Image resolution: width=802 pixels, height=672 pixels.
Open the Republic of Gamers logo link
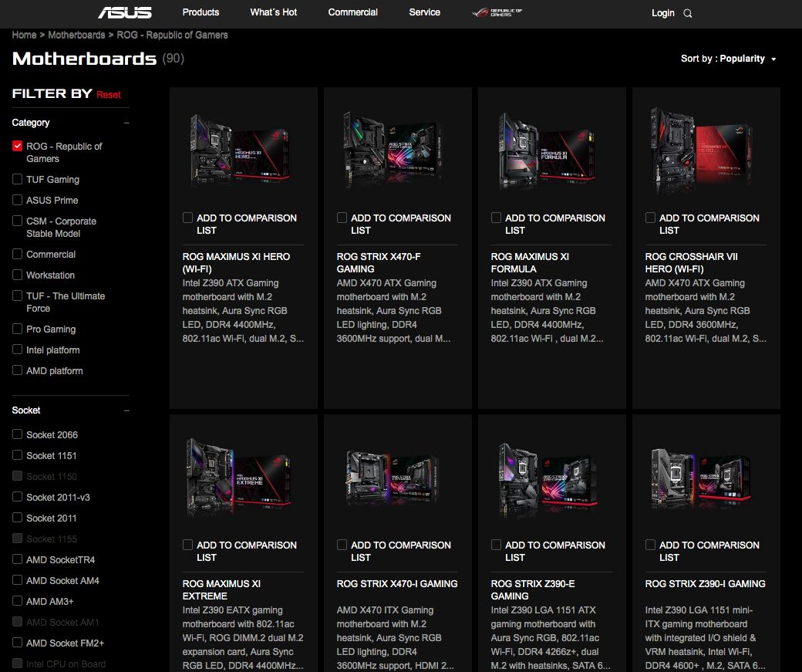[x=497, y=12]
